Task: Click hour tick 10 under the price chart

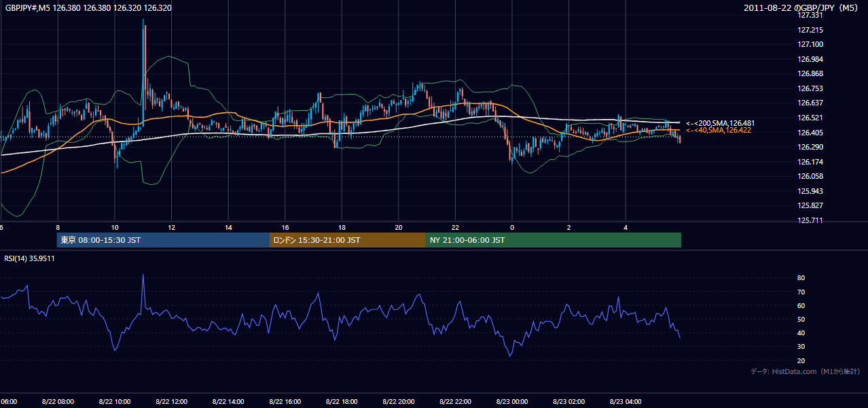Action: (x=115, y=228)
